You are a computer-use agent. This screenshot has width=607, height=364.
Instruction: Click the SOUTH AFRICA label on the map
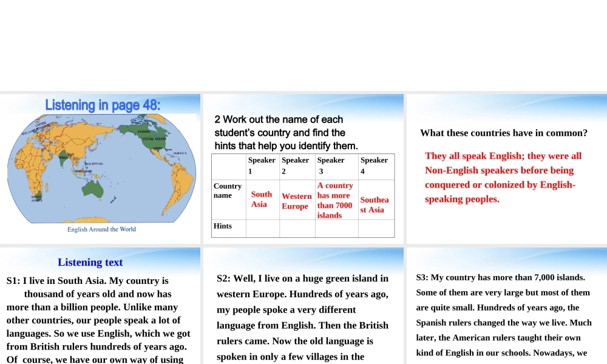coord(36,198)
